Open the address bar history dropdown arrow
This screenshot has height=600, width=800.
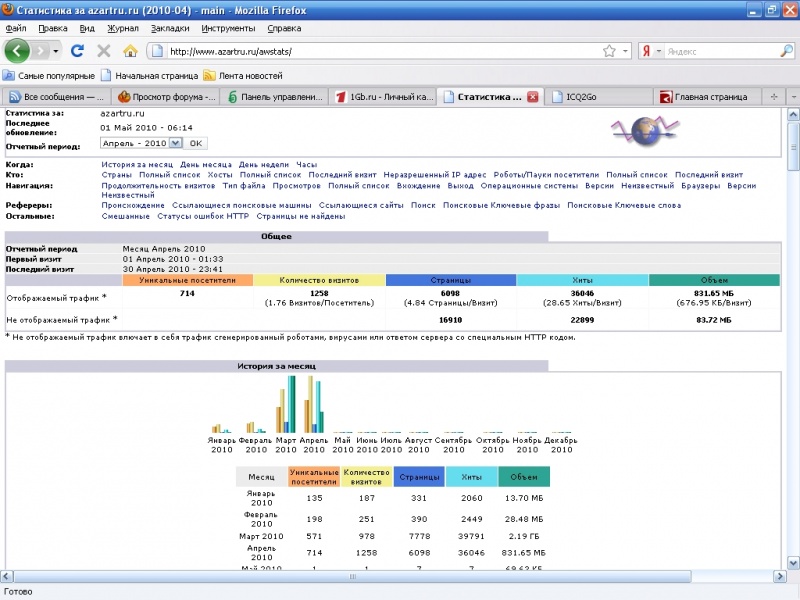626,51
